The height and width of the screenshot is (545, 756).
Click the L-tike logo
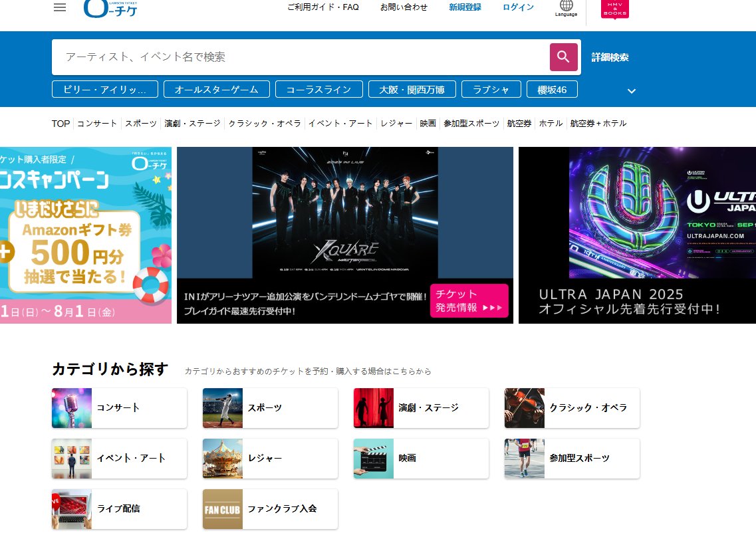tap(110, 9)
